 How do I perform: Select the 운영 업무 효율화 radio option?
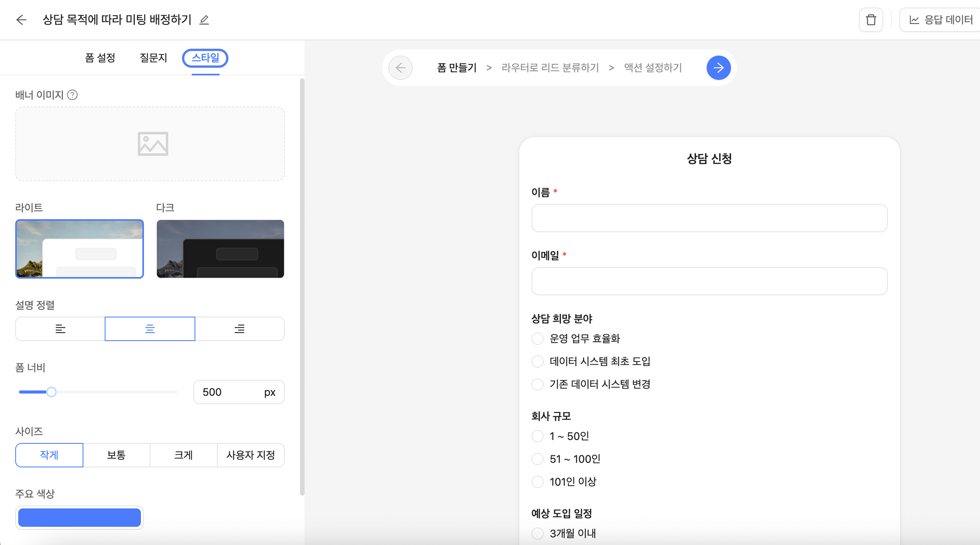click(537, 338)
